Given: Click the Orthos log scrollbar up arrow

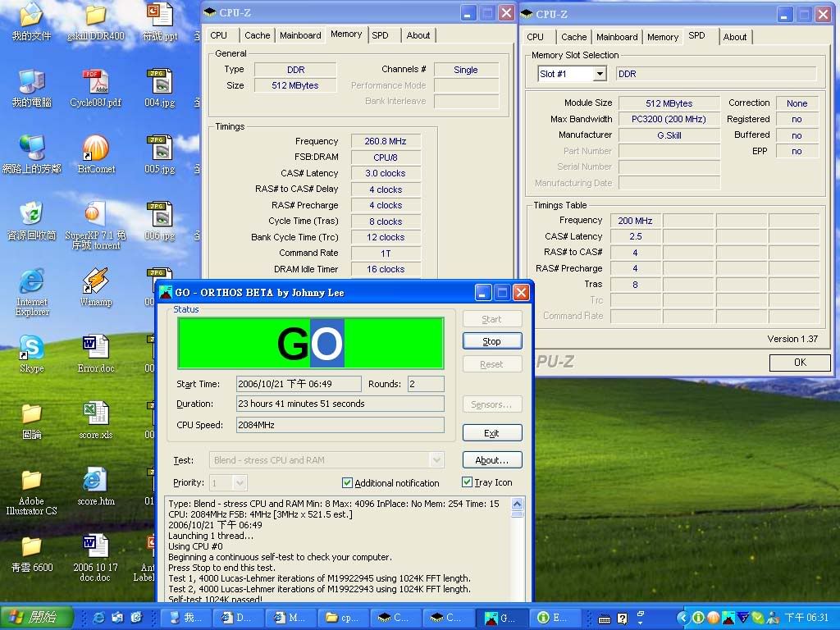Looking at the screenshot, I should [x=517, y=504].
